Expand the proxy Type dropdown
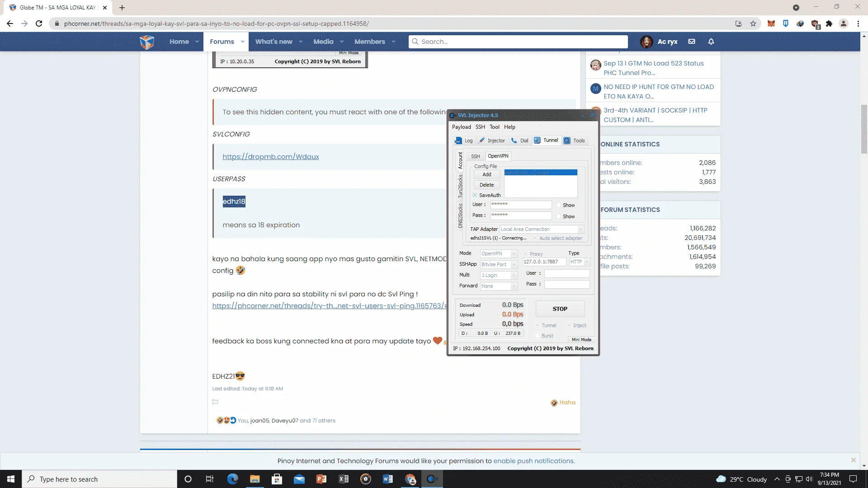This screenshot has height=488, width=868. [x=587, y=262]
